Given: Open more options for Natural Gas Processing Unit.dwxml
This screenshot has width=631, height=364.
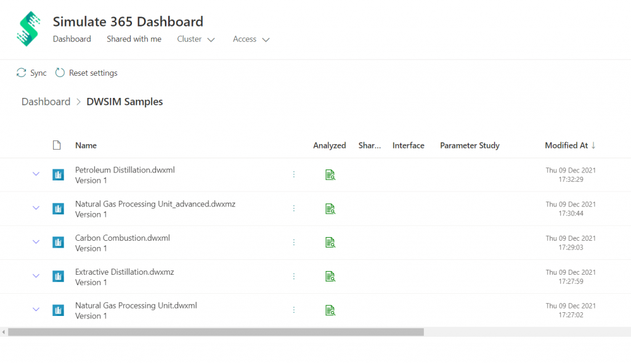Looking at the screenshot, I should tap(294, 310).
